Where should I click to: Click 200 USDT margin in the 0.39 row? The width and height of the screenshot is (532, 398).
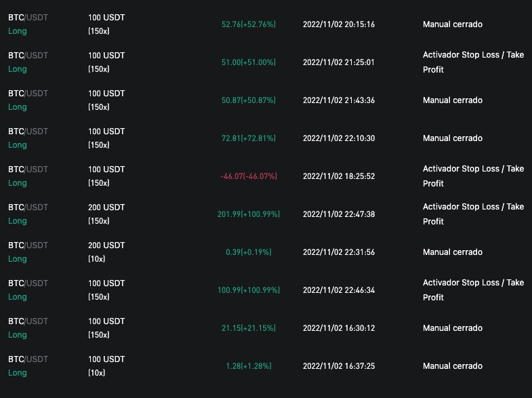click(x=106, y=245)
